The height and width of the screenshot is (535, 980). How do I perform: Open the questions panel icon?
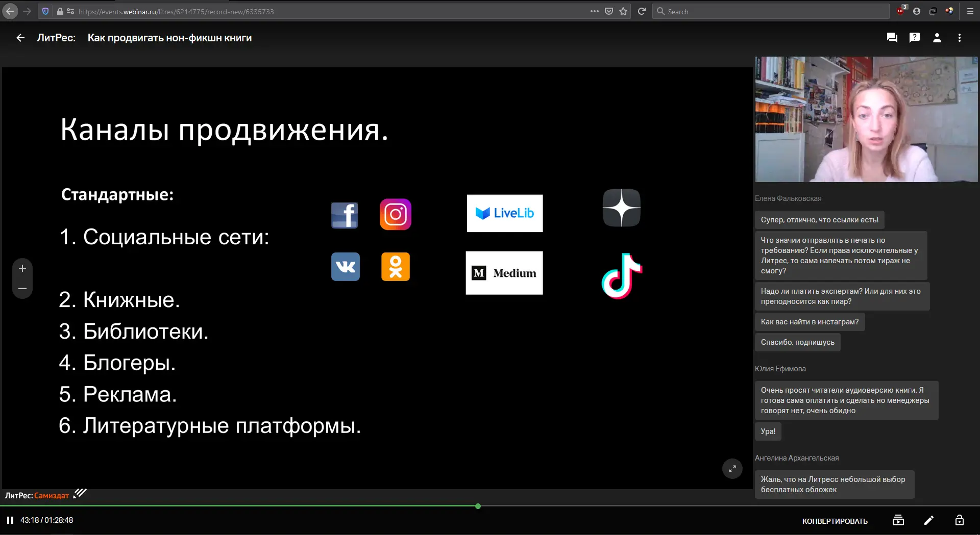coord(914,38)
